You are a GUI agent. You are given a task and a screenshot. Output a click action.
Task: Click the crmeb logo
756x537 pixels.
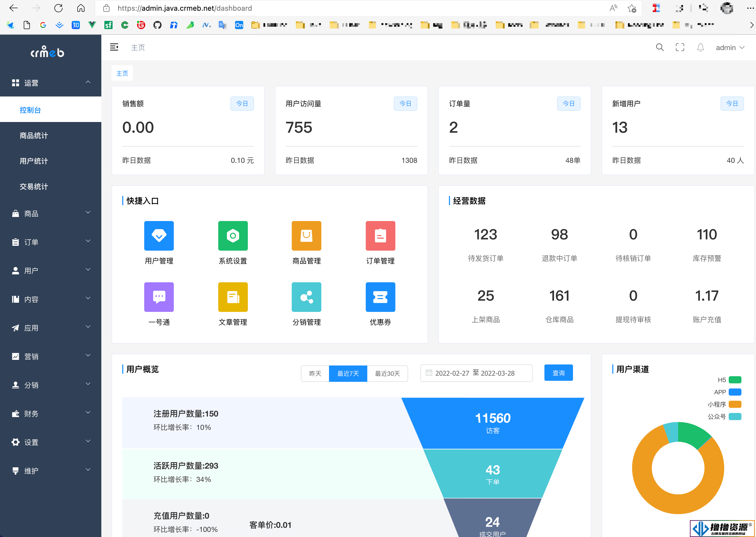click(x=48, y=51)
